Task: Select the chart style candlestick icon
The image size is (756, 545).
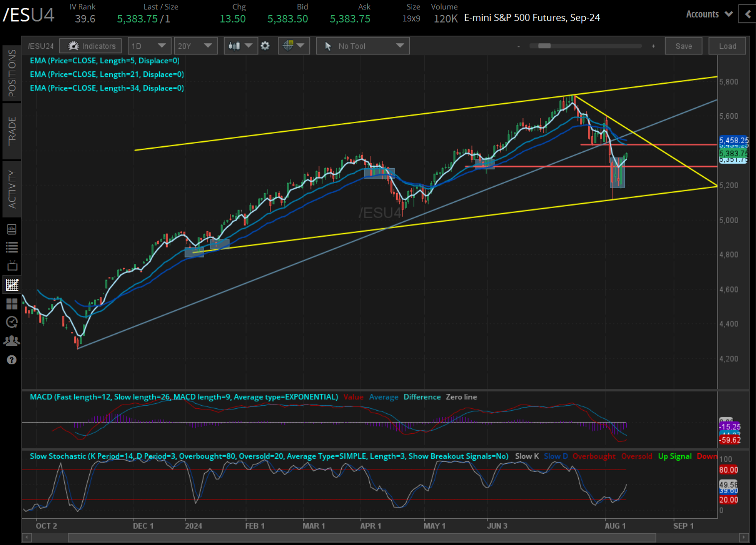Action: click(x=235, y=45)
